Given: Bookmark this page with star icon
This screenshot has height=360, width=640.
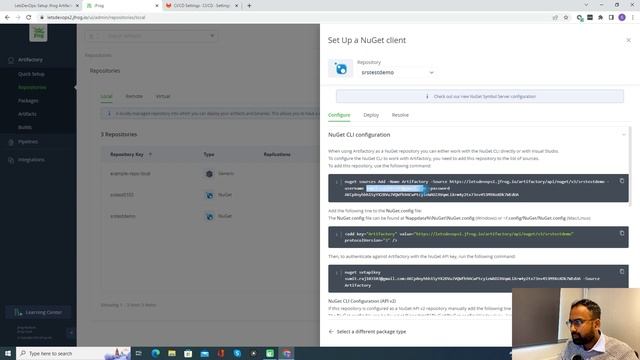Looking at the screenshot, I should click(566, 17).
